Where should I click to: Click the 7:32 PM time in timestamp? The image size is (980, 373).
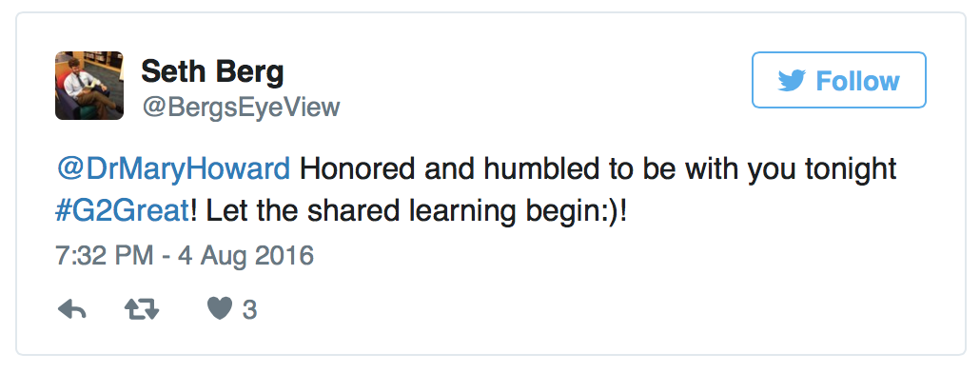click(104, 256)
